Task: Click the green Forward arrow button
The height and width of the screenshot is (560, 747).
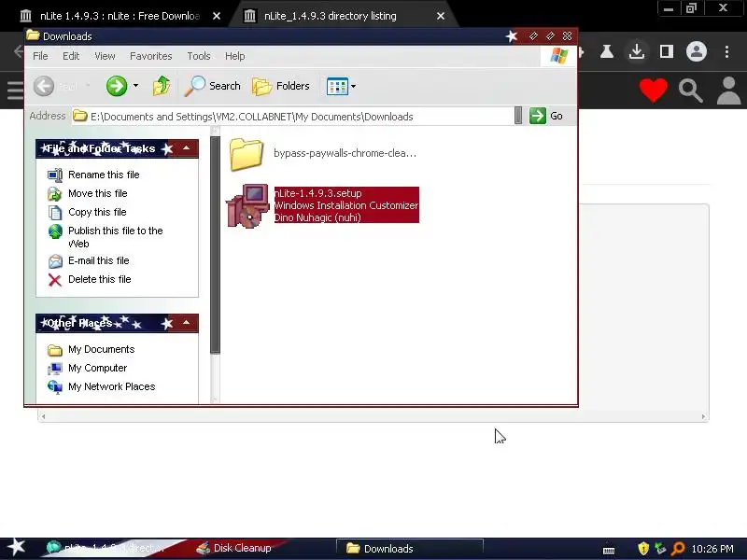Action: 116,86
